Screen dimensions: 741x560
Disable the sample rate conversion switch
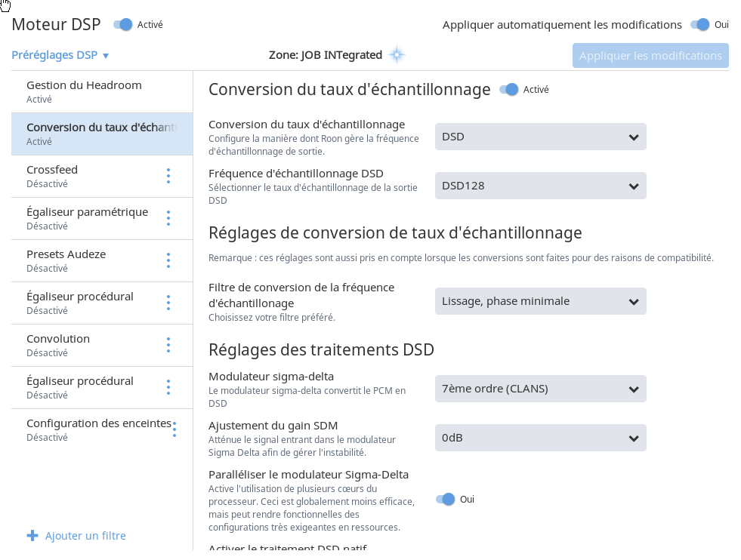[x=509, y=89]
